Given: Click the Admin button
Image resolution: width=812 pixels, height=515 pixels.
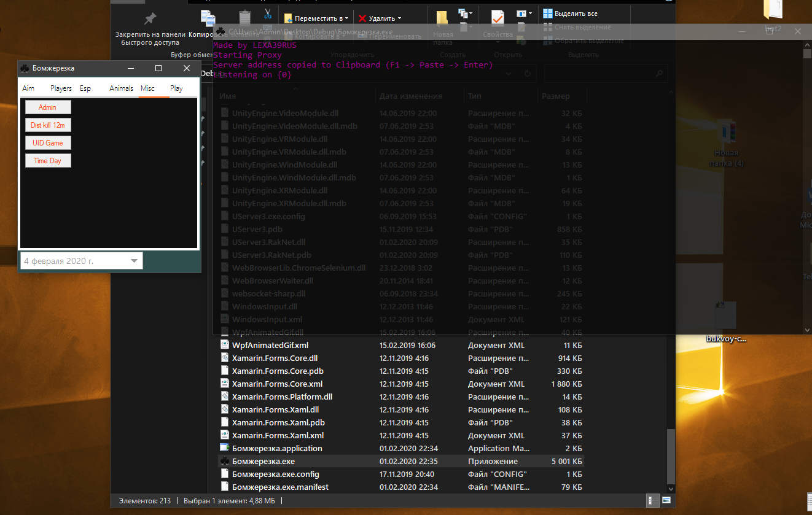Looking at the screenshot, I should tap(48, 107).
